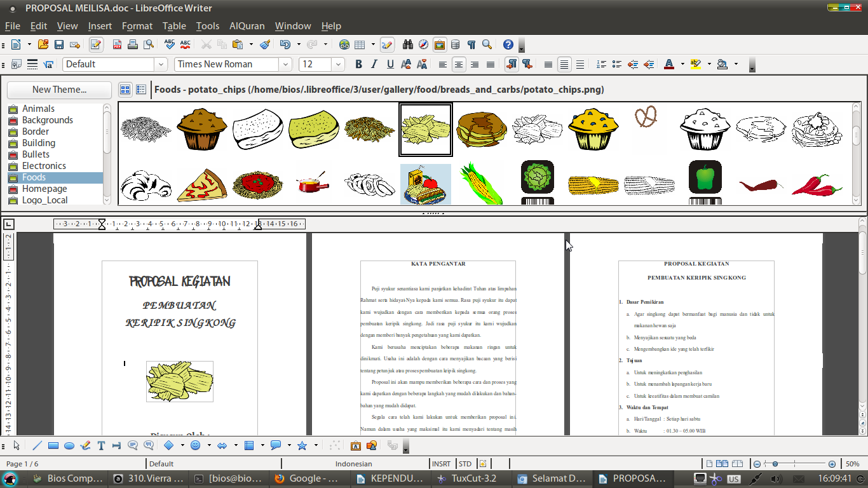
Task: Click the zoom slider handle
Action: [775, 464]
